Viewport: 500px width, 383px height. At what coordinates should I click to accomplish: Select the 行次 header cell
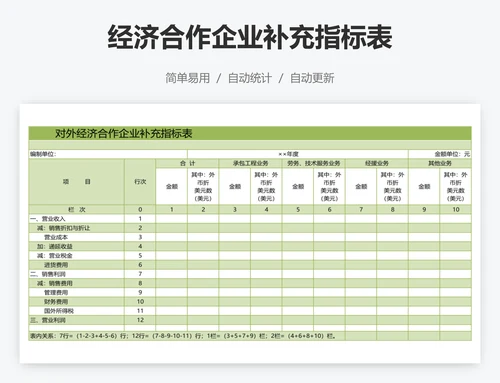(x=140, y=182)
